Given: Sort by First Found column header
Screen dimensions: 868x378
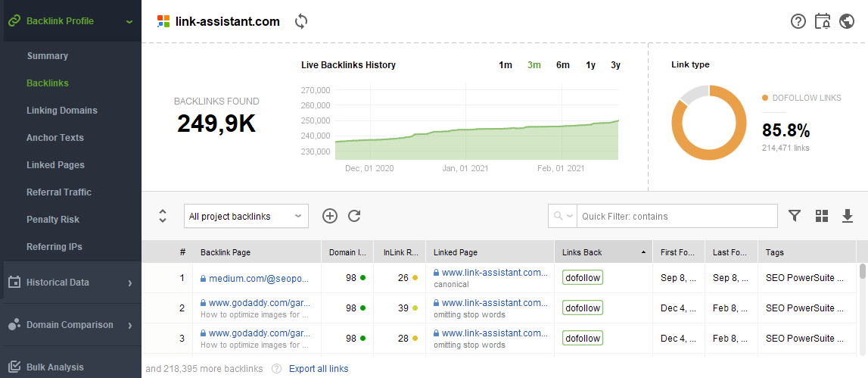Looking at the screenshot, I should [679, 252].
